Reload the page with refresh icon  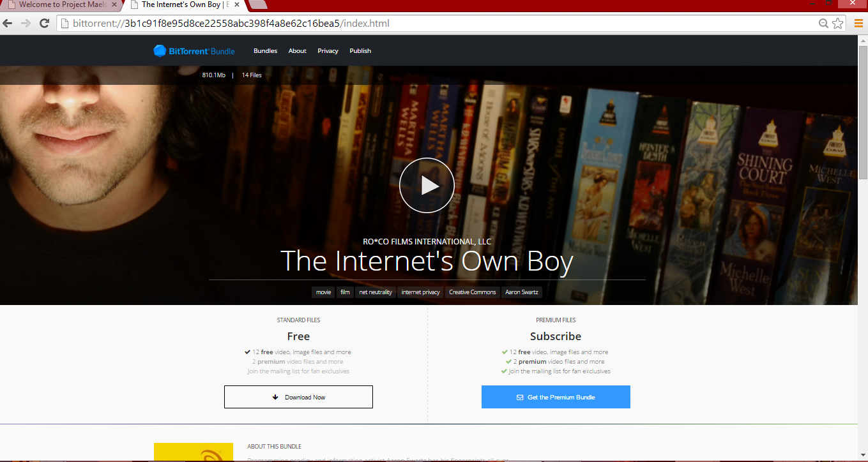(x=44, y=24)
